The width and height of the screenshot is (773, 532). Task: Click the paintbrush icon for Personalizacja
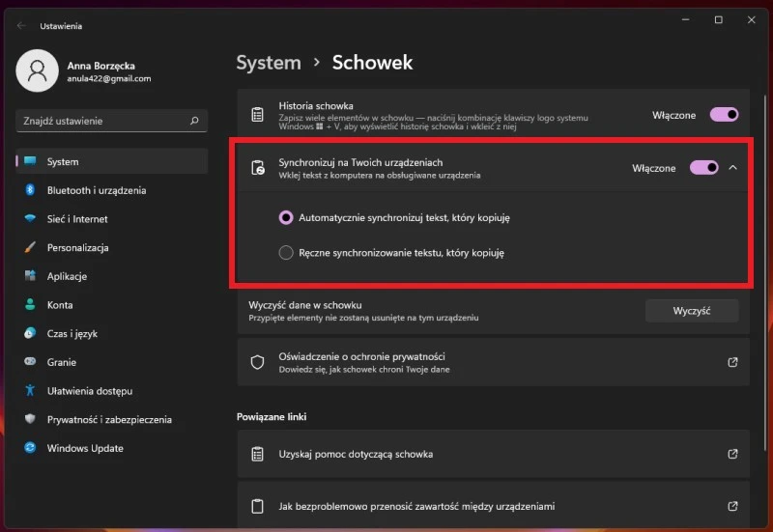click(30, 247)
